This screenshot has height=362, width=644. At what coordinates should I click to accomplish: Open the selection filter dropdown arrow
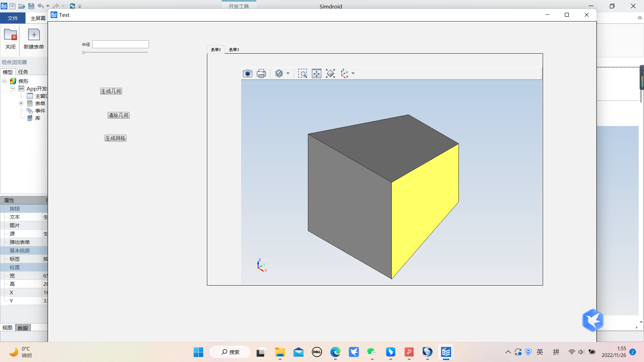tap(288, 73)
